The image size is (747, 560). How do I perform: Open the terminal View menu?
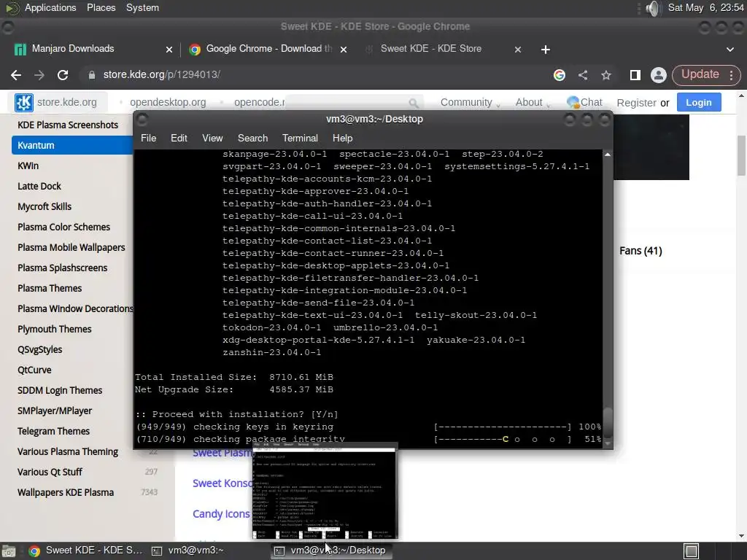212,138
